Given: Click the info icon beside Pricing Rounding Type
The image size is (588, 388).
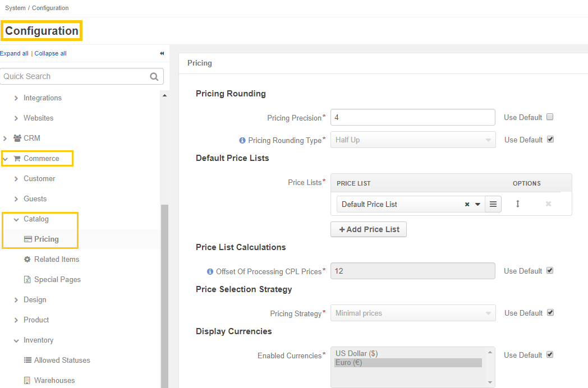Looking at the screenshot, I should 242,140.
